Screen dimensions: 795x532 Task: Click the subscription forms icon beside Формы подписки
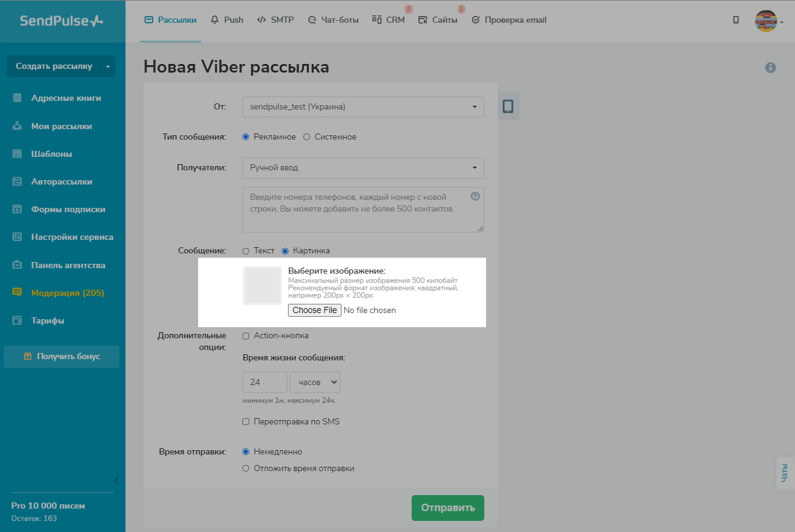(x=17, y=209)
